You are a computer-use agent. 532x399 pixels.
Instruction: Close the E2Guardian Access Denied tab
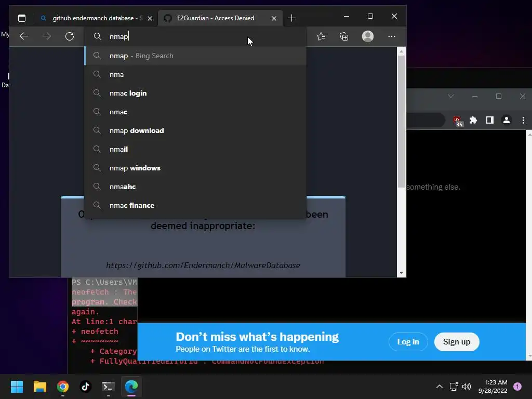274,18
